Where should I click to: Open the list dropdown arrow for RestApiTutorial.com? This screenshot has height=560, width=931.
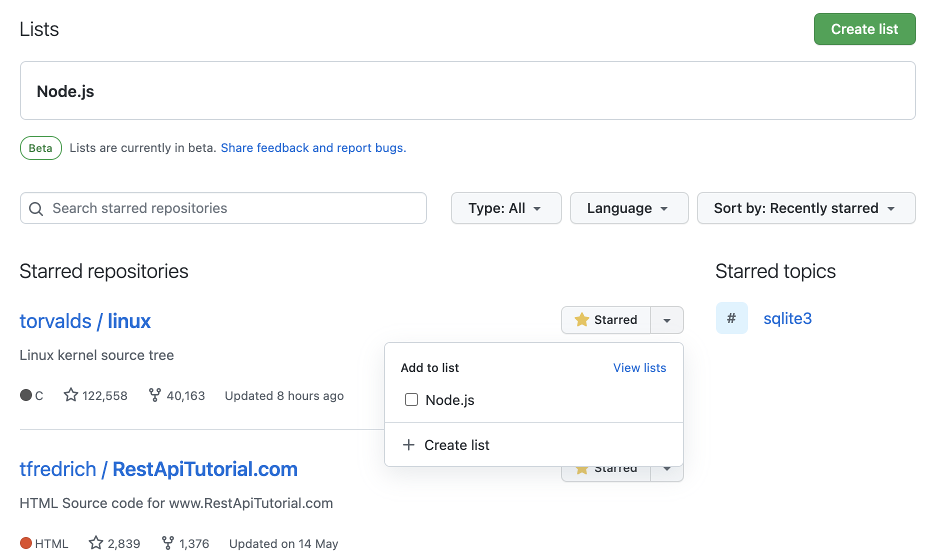click(x=667, y=473)
